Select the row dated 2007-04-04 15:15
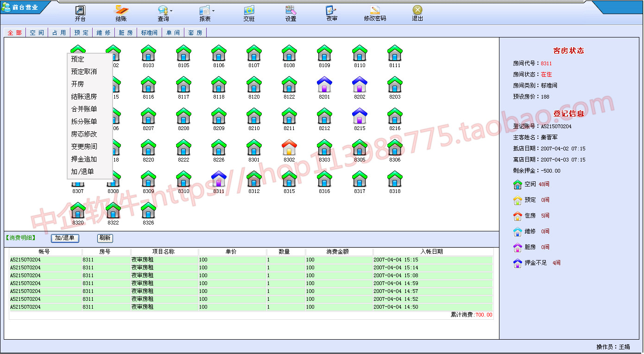The width and height of the screenshot is (644, 354). tap(251, 260)
